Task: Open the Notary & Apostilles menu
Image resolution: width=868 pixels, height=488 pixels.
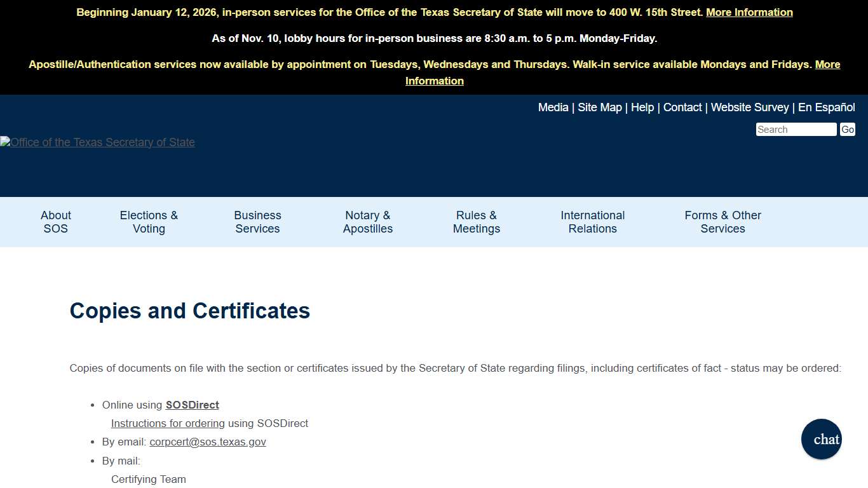Action: (367, 222)
